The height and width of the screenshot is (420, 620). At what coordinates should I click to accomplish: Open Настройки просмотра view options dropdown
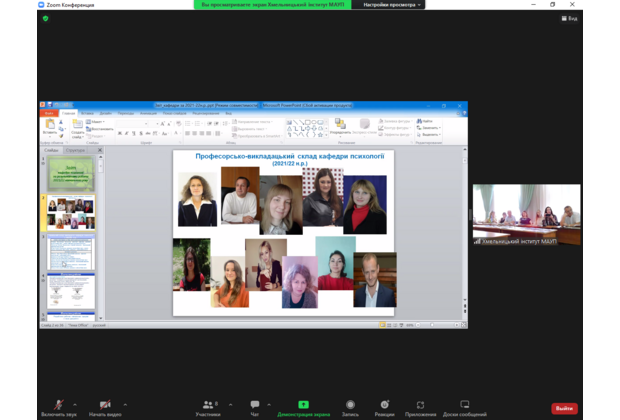(392, 5)
